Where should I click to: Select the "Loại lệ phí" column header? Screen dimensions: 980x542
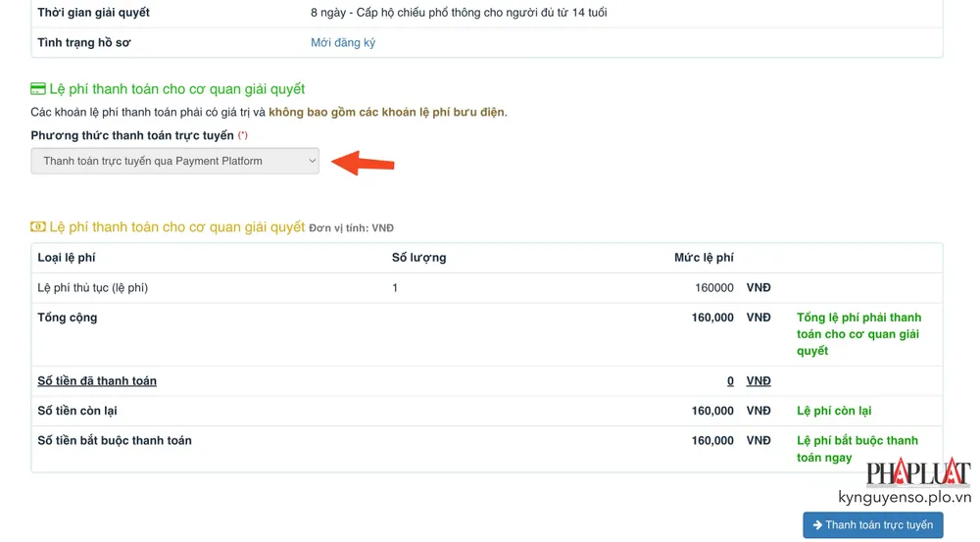click(x=67, y=258)
